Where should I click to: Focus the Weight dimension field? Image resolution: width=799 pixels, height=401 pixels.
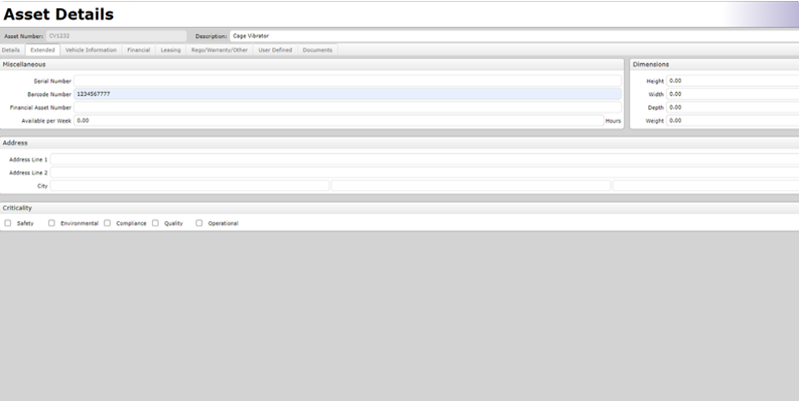(731, 120)
